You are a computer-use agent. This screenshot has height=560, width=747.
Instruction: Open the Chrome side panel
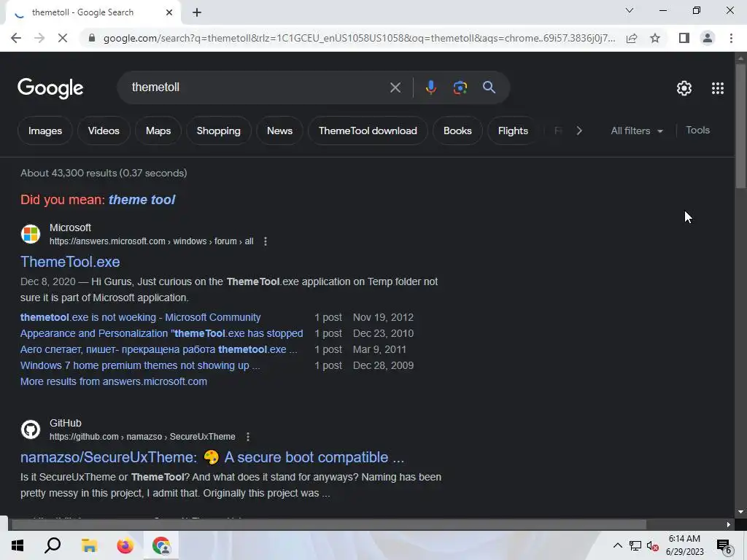[684, 38]
